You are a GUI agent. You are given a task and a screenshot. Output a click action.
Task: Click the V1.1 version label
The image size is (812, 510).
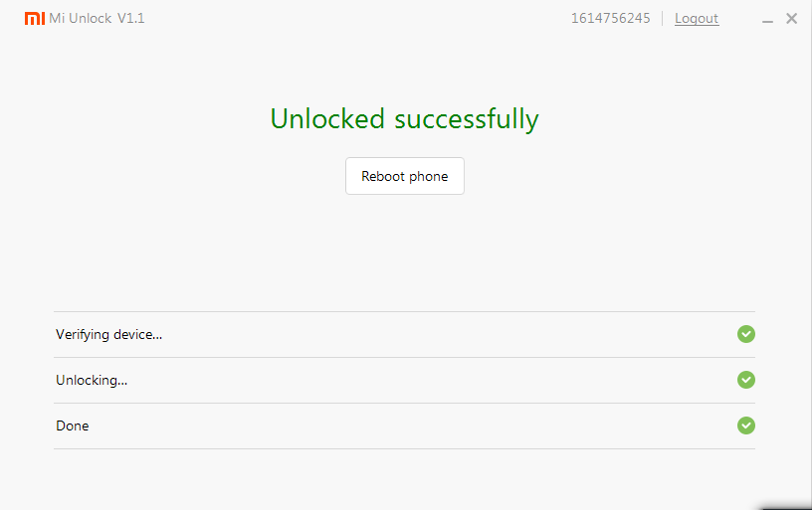tap(131, 18)
